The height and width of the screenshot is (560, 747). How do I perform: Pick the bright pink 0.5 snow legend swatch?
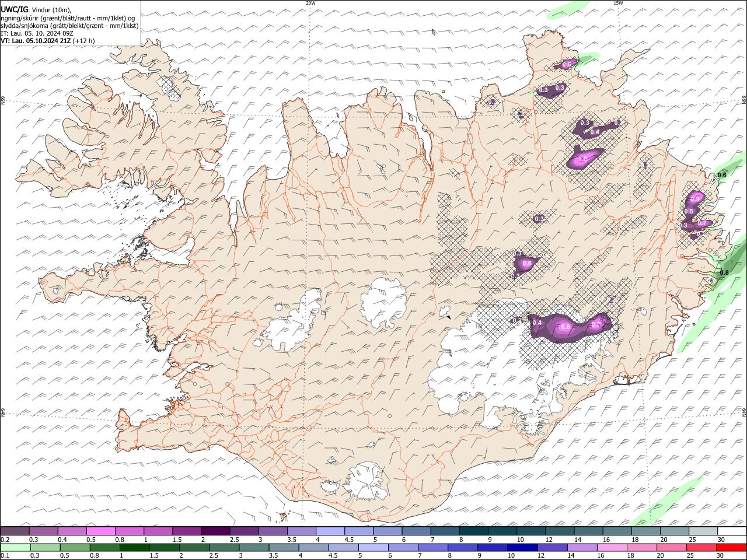(100, 531)
